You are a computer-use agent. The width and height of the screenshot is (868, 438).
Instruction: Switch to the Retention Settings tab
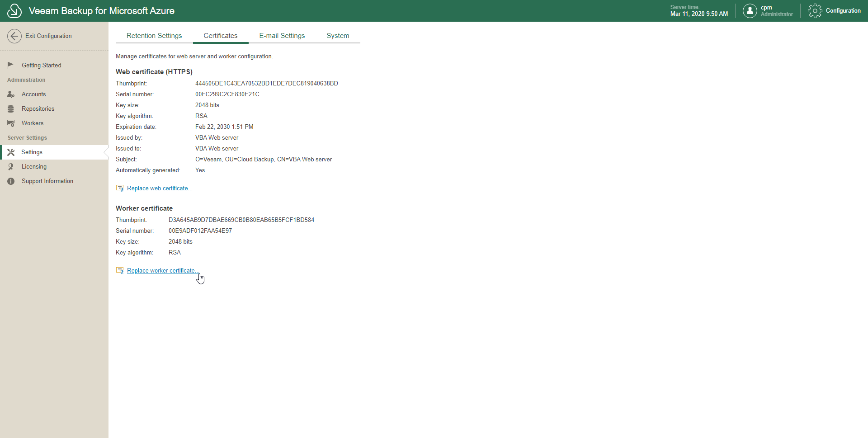point(154,36)
